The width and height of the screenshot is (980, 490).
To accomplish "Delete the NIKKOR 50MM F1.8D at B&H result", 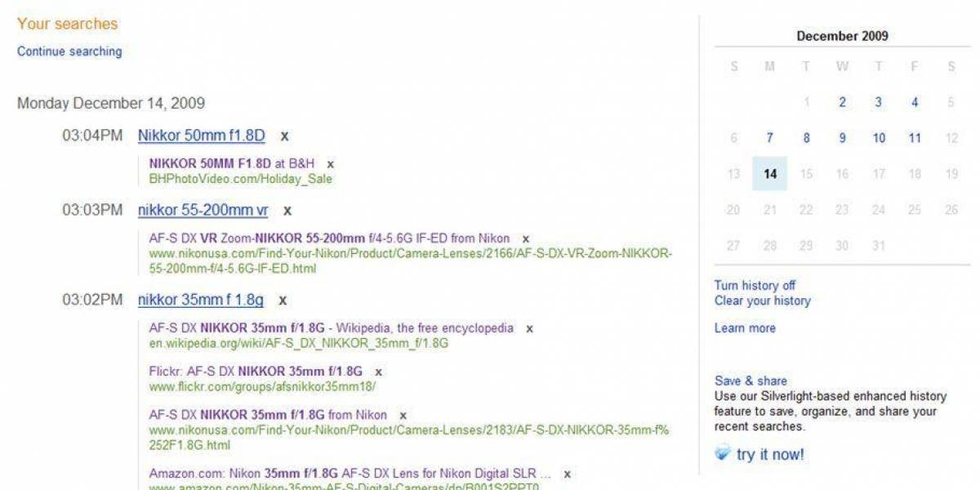I will pyautogui.click(x=331, y=164).
